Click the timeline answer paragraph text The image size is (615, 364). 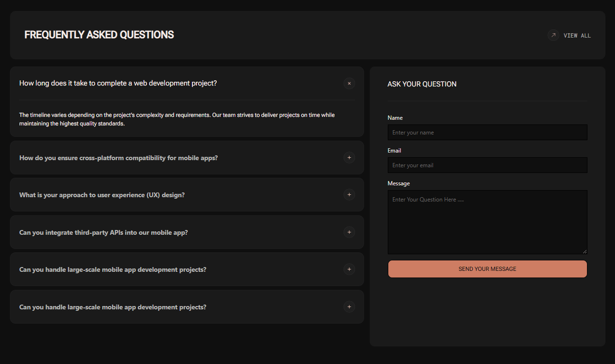pos(177,119)
